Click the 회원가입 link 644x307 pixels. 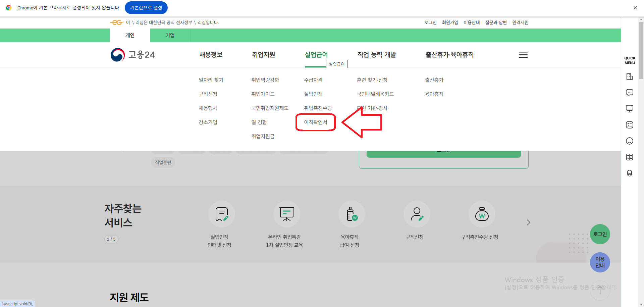[450, 22]
